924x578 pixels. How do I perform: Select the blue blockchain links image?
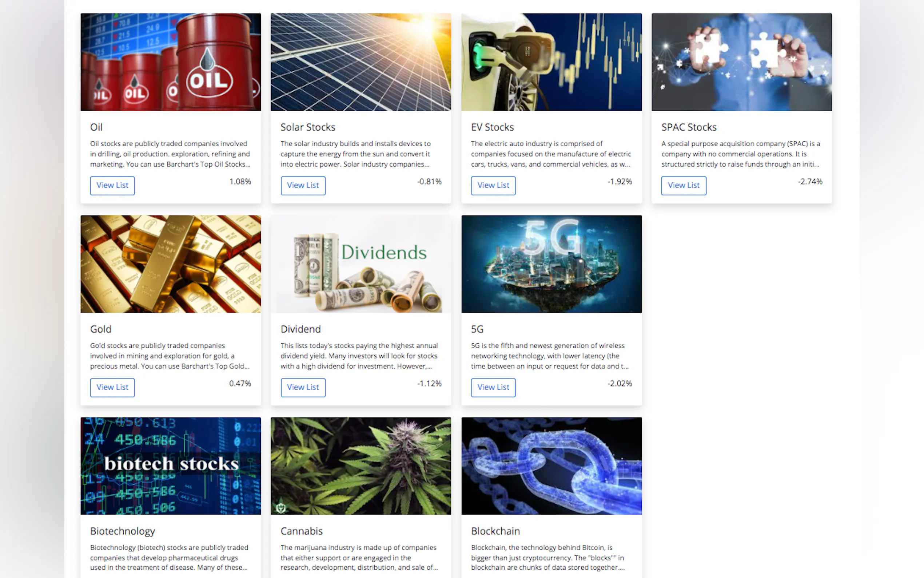[551, 466]
